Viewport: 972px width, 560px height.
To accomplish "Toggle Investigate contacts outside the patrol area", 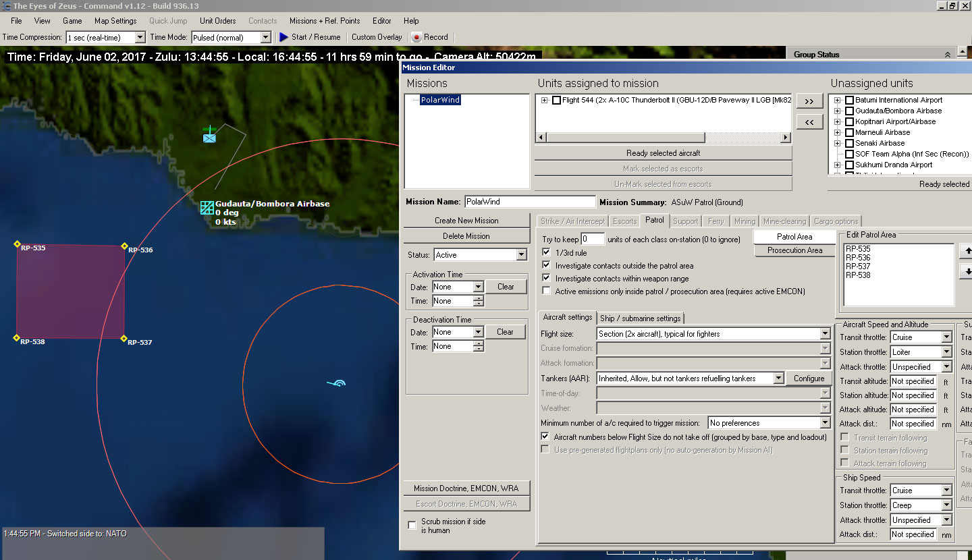I will click(547, 266).
